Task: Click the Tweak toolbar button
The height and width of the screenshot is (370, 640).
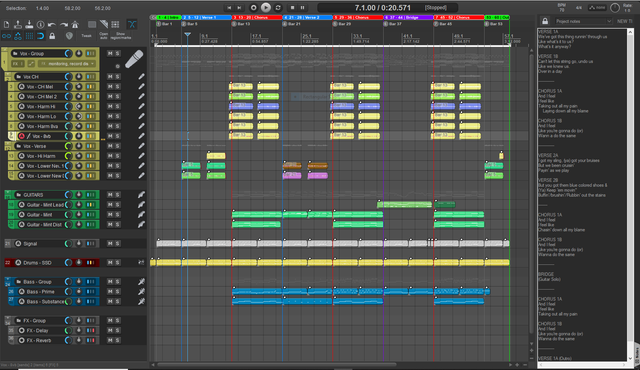Action: tap(87, 36)
